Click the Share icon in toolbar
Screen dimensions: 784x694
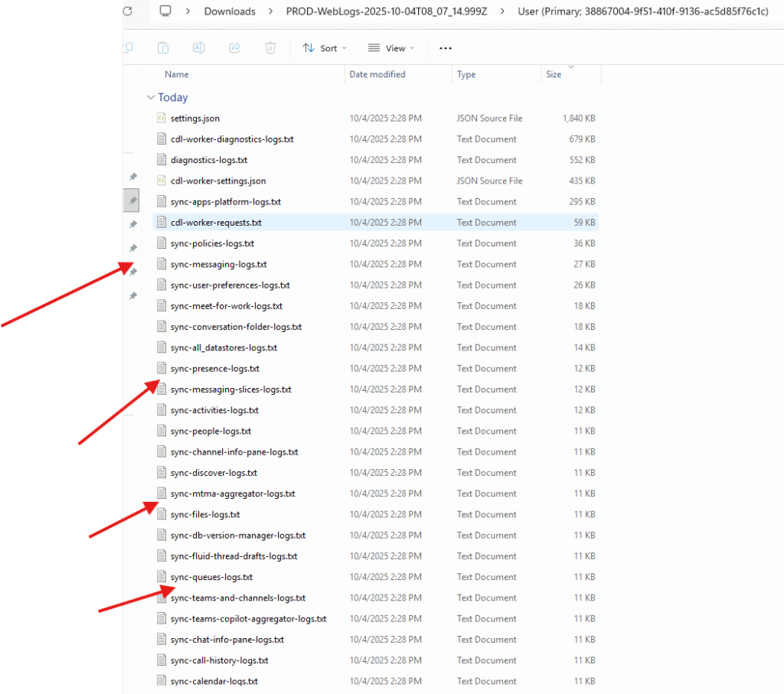tap(235, 47)
